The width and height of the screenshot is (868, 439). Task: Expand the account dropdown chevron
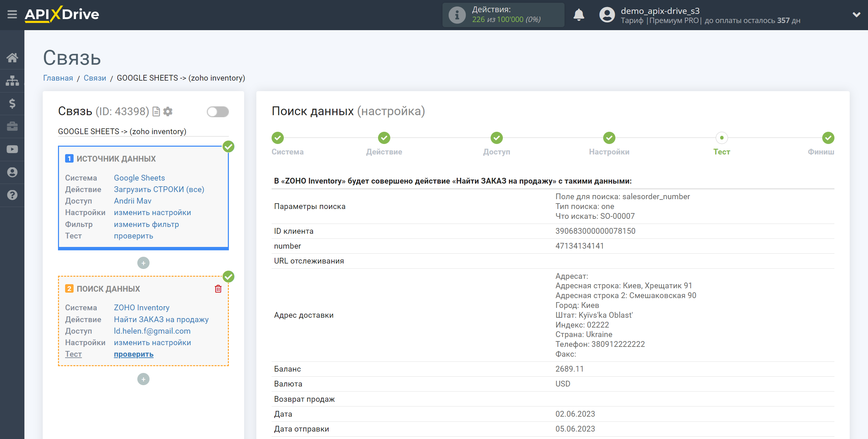click(856, 15)
